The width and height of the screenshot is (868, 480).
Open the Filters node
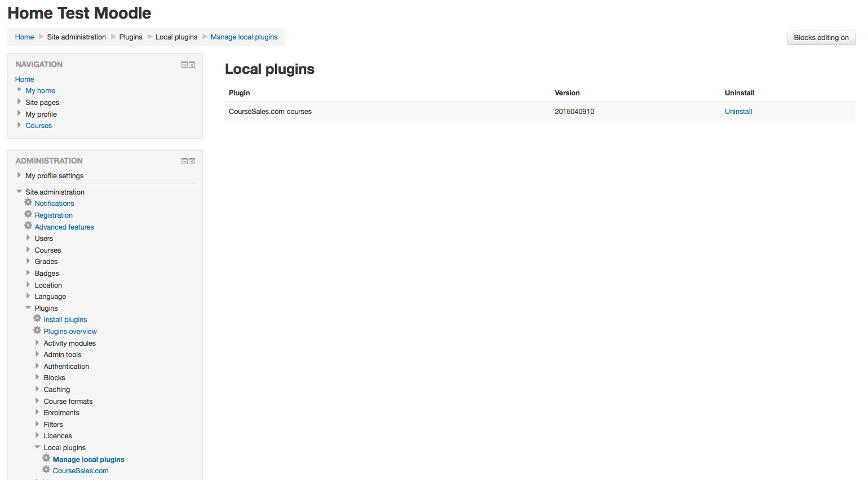click(53, 425)
